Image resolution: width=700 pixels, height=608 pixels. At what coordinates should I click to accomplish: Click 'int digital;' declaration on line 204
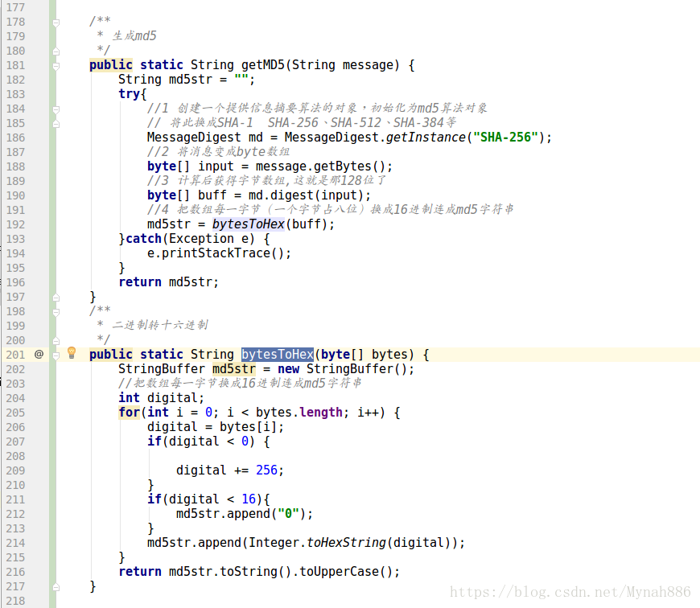pyautogui.click(x=161, y=398)
